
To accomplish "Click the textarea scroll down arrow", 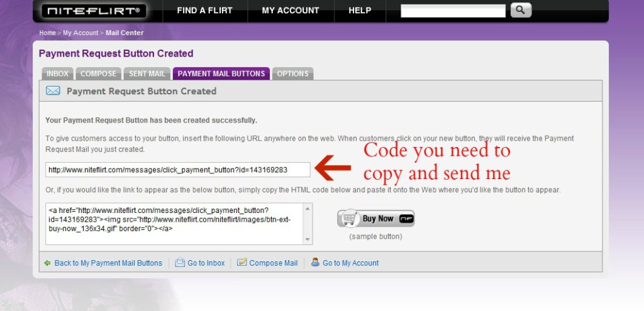I will click(308, 239).
